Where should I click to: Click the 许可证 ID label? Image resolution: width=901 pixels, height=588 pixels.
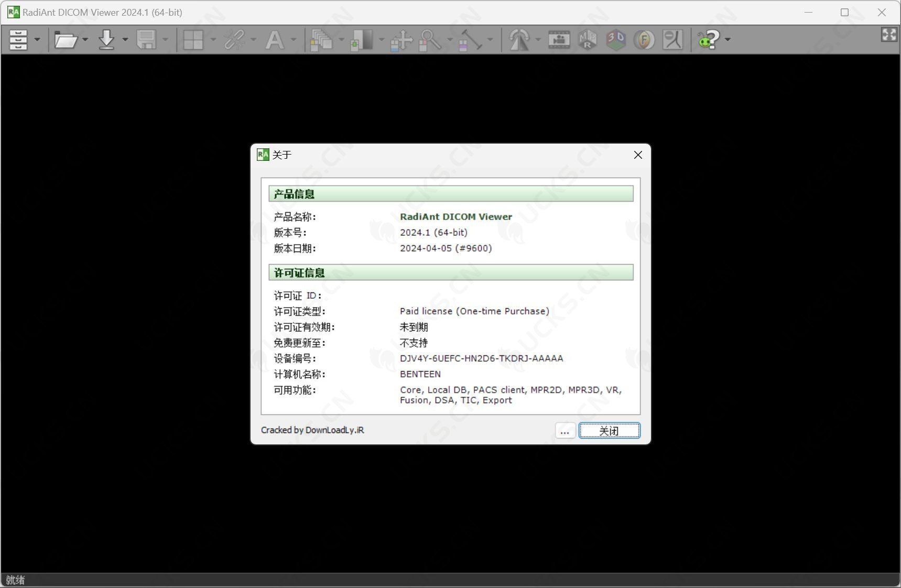297,296
